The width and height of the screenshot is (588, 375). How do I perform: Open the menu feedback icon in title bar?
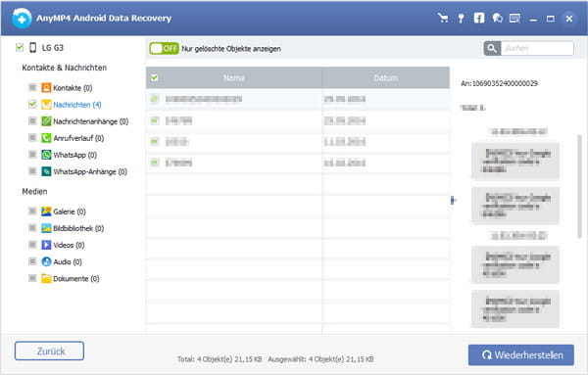coord(514,18)
